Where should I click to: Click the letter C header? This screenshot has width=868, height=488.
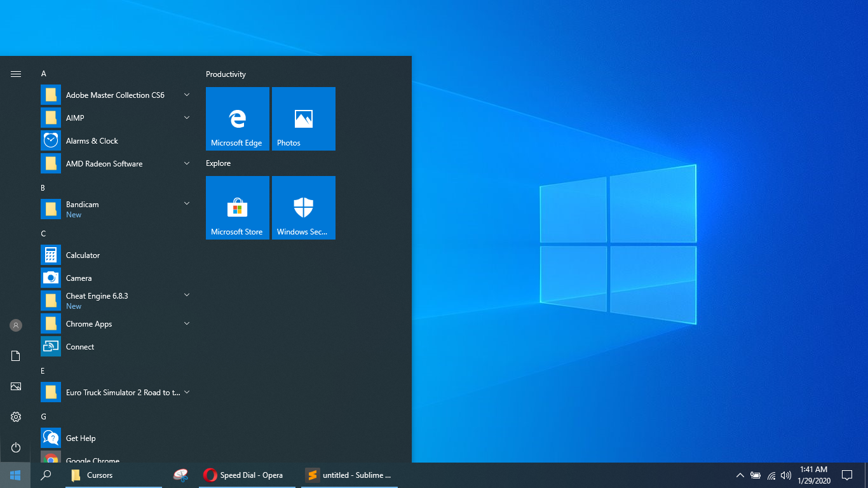[44, 234]
